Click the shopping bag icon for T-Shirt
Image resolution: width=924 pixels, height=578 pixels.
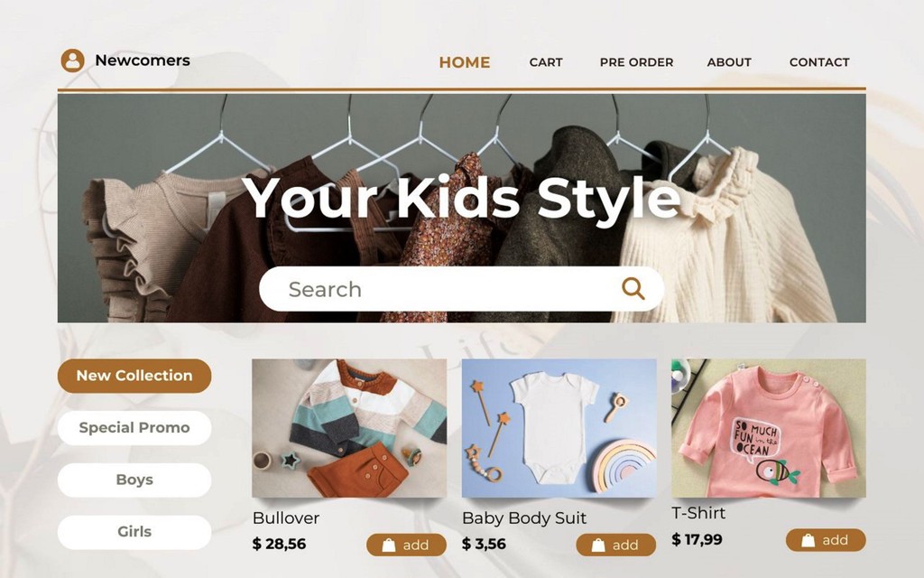coord(808,540)
